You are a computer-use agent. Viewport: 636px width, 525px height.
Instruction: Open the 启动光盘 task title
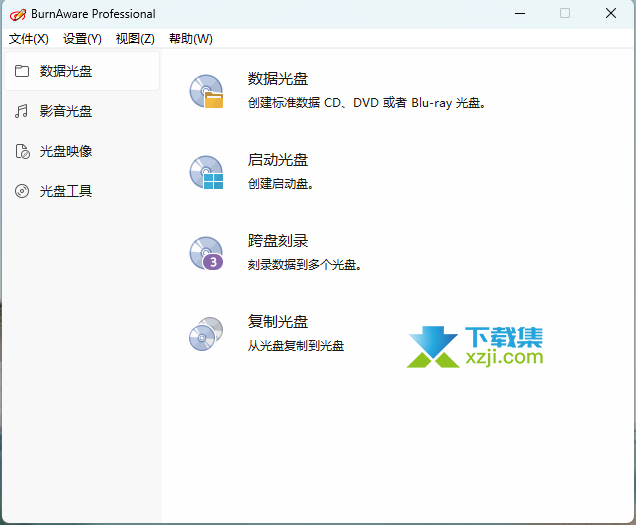point(278,160)
